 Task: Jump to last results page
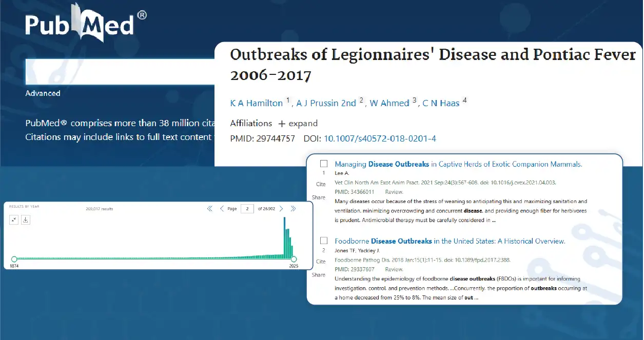click(x=293, y=209)
